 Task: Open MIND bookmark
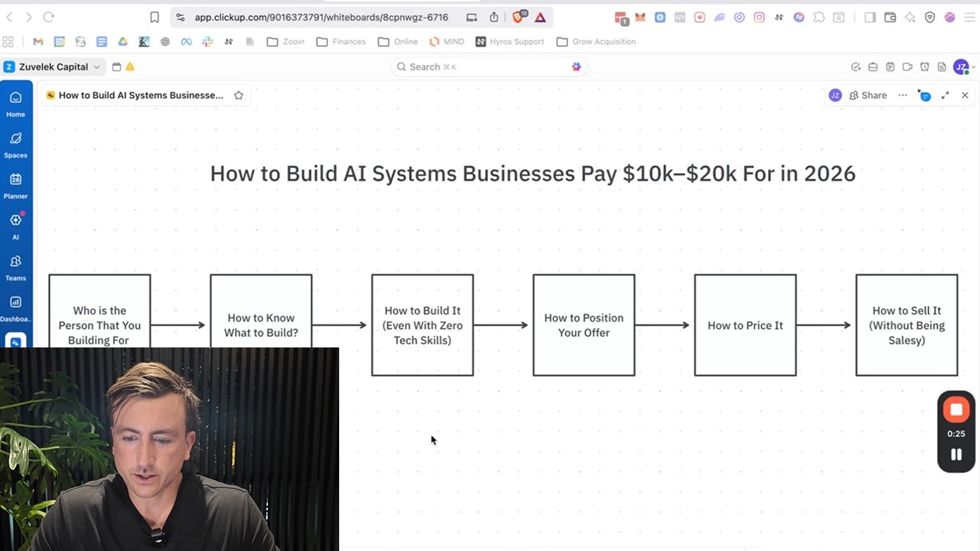pos(446,41)
